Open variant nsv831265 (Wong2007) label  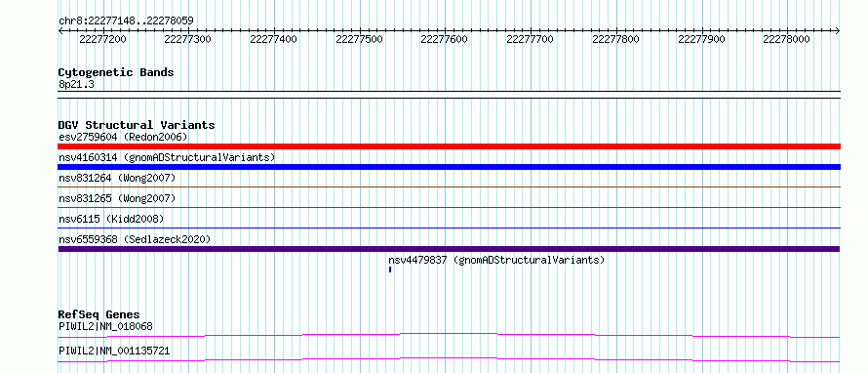[117, 198]
